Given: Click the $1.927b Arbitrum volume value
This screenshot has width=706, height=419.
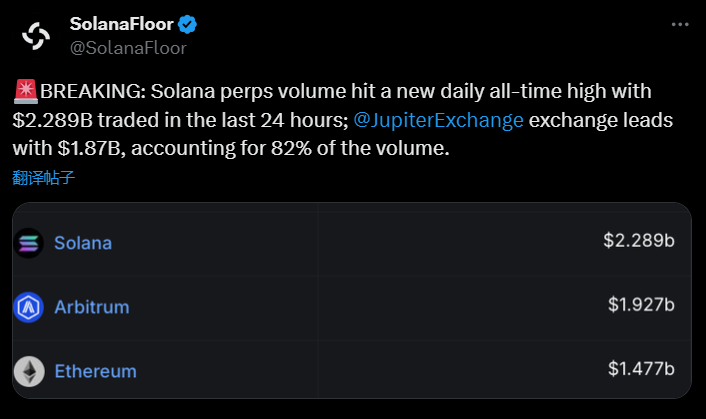Looking at the screenshot, I should pyautogui.click(x=641, y=304).
